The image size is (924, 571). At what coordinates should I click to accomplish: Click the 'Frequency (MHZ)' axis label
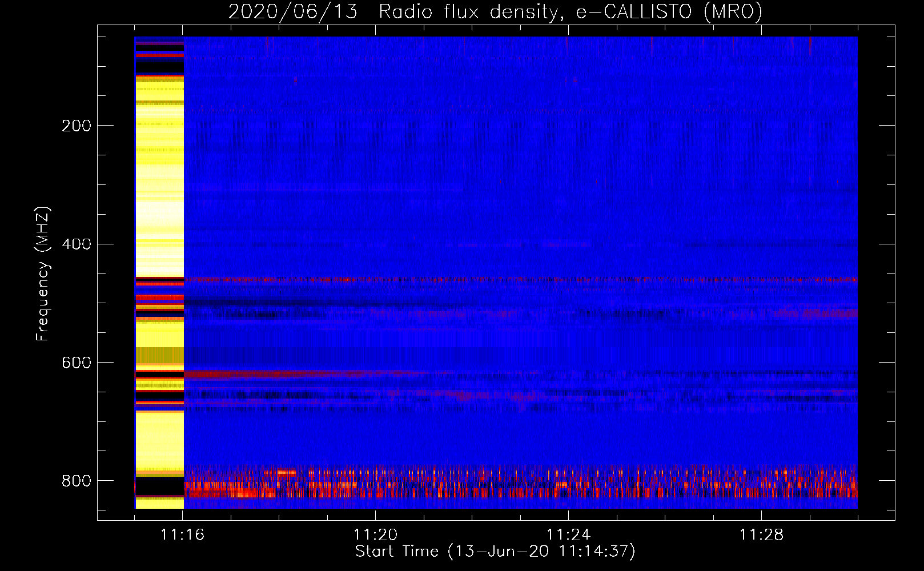coord(42,274)
